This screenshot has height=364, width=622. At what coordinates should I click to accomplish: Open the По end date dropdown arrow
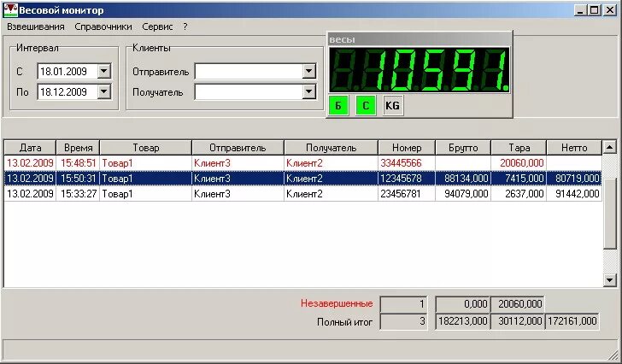pyautogui.click(x=103, y=92)
